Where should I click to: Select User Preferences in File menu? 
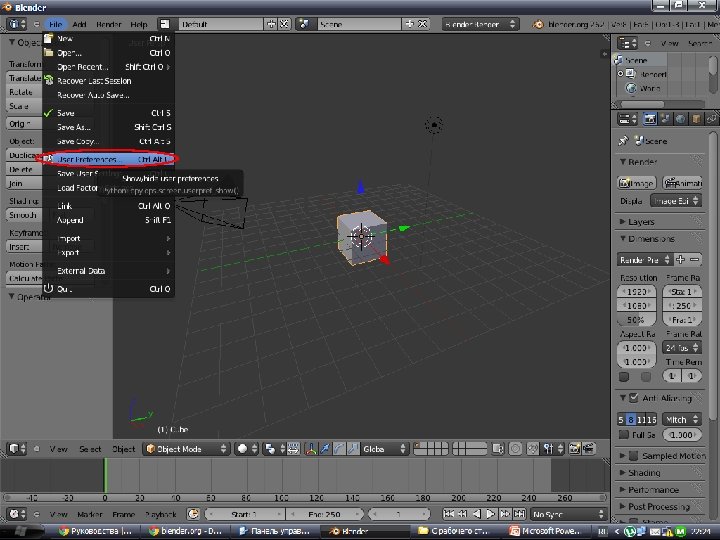pos(108,159)
